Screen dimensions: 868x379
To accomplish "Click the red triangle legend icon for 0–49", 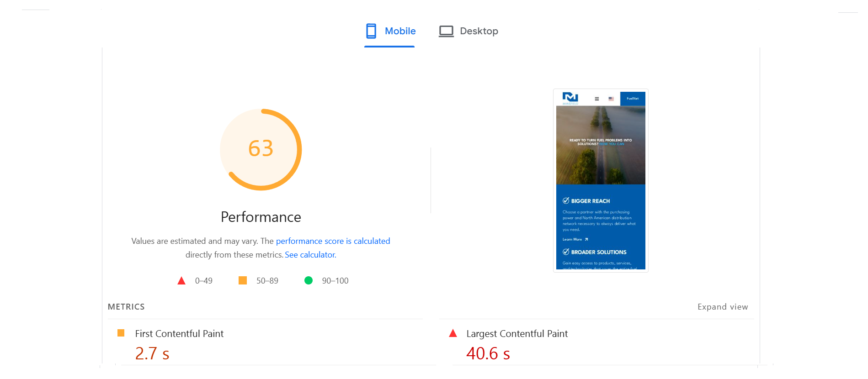I will click(x=181, y=281).
